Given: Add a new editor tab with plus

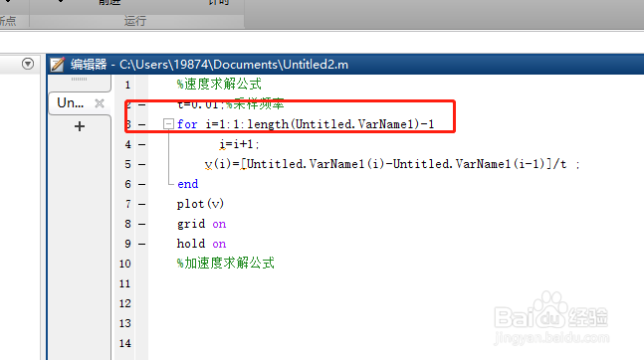Looking at the screenshot, I should click(x=80, y=126).
